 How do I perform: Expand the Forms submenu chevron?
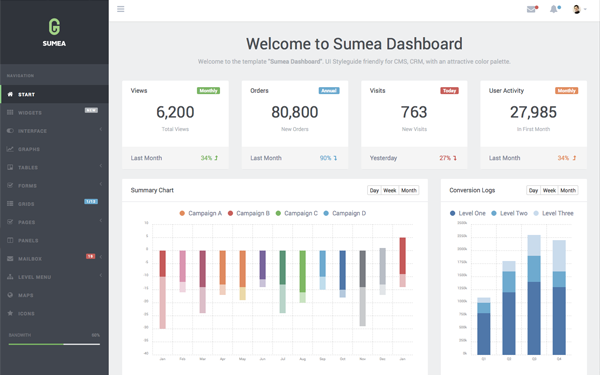click(101, 184)
